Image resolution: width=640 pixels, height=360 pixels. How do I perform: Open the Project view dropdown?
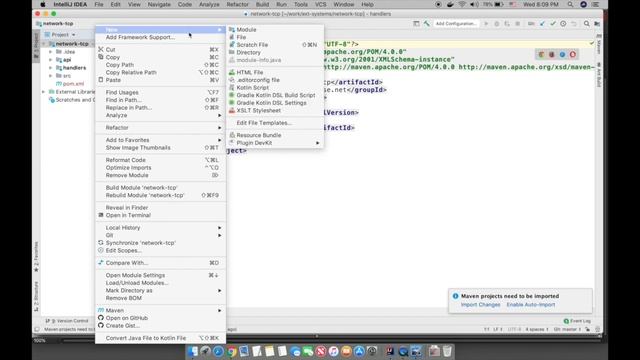(x=60, y=35)
